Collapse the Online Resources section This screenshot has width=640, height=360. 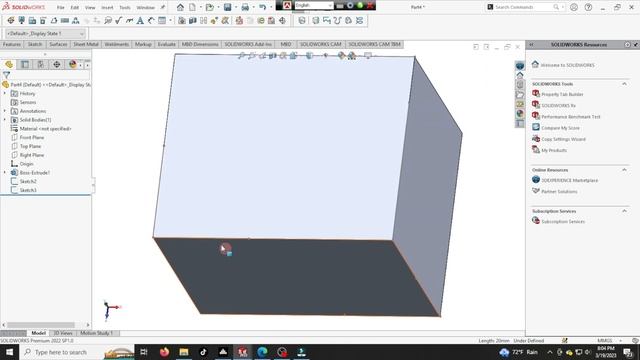tap(624, 170)
